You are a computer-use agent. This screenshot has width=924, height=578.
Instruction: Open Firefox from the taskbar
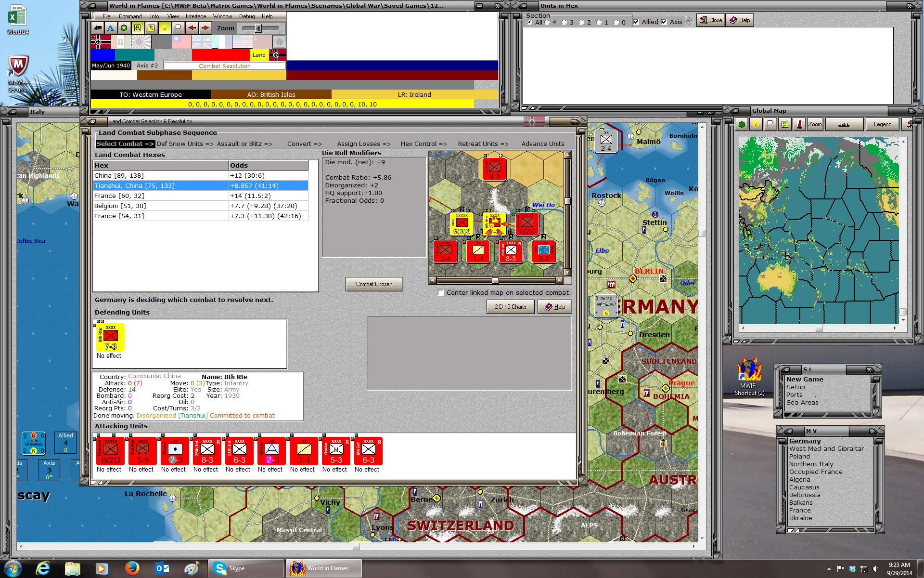132,568
